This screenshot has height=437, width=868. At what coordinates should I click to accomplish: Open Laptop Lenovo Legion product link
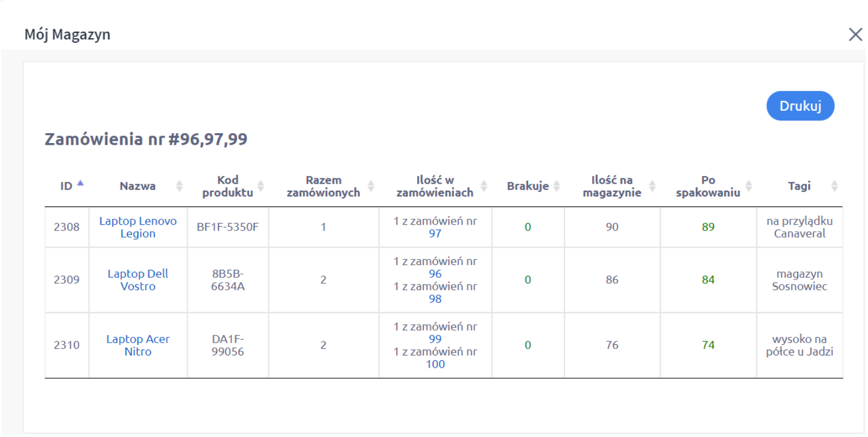pos(138,227)
